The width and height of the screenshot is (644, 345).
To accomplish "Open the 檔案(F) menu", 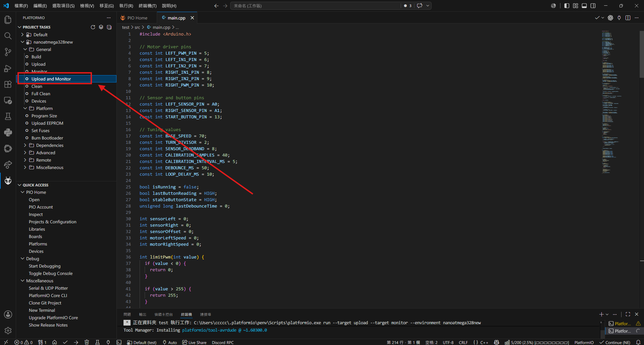I will tap(21, 6).
